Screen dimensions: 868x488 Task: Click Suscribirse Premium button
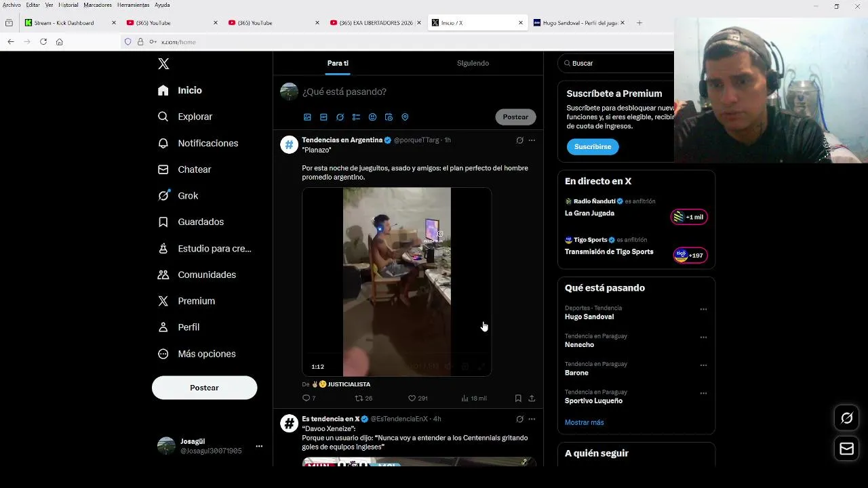coord(593,147)
